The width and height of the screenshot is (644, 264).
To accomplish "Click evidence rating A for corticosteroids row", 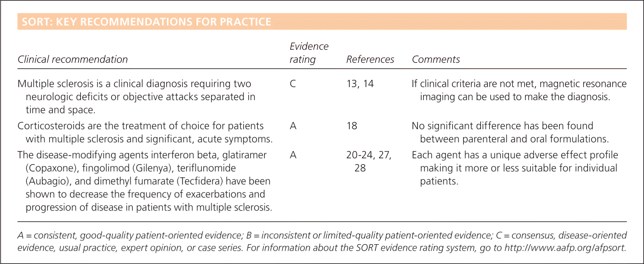I will click(293, 126).
